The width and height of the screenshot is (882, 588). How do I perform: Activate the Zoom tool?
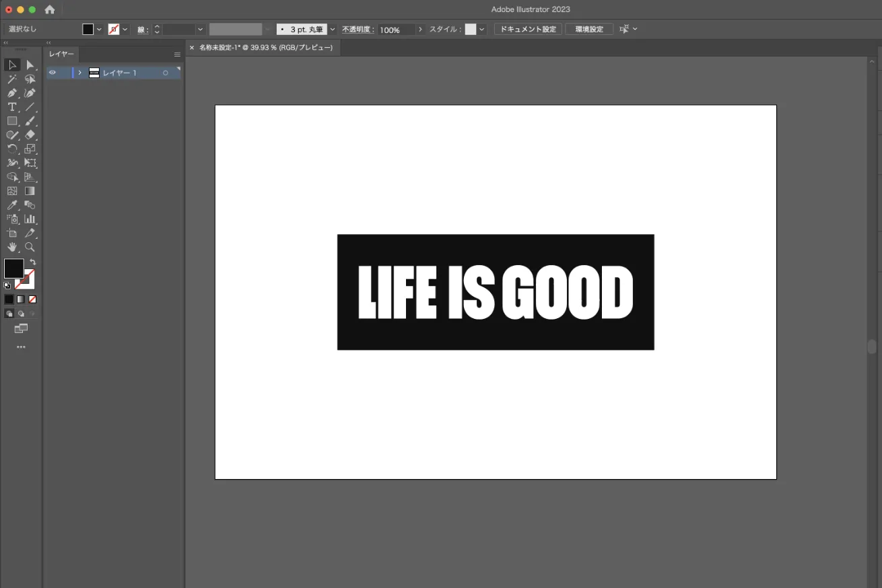coord(30,247)
